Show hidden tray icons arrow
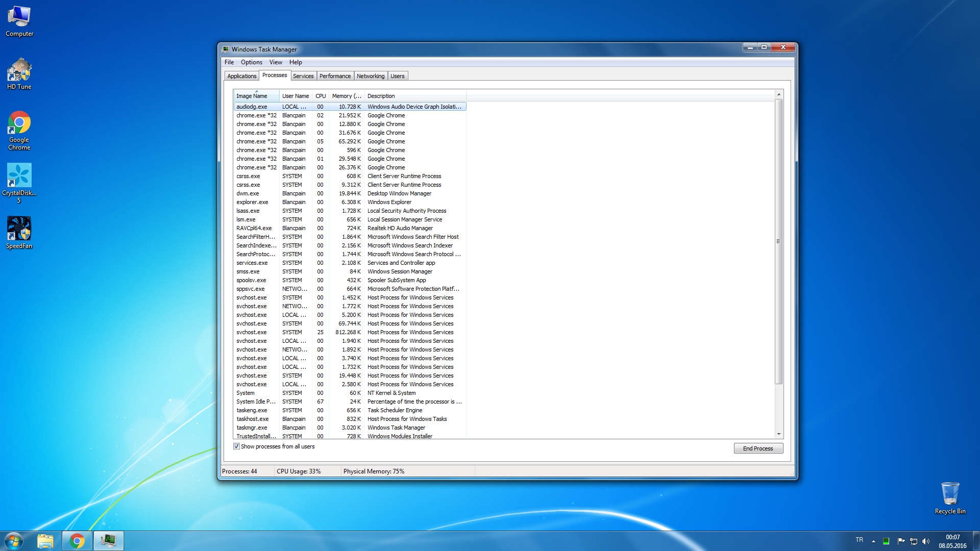This screenshot has height=551, width=980. pos(873,541)
